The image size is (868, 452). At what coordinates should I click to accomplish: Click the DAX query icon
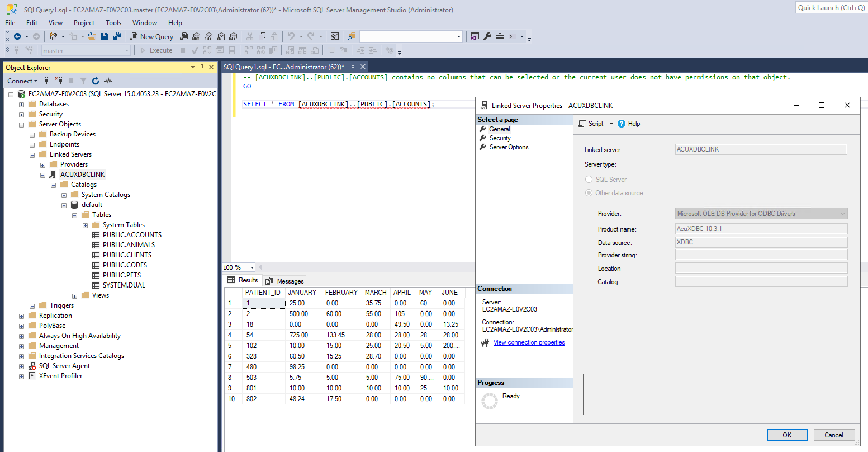point(233,36)
